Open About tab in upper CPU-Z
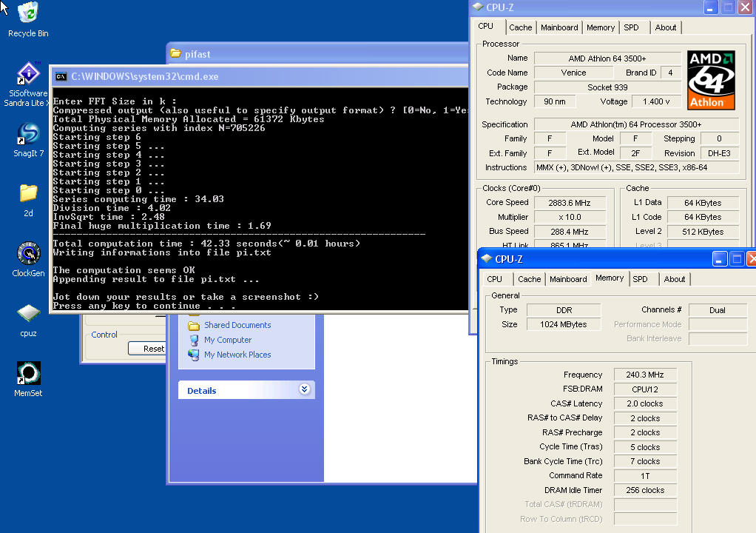The image size is (756, 533). [x=665, y=27]
